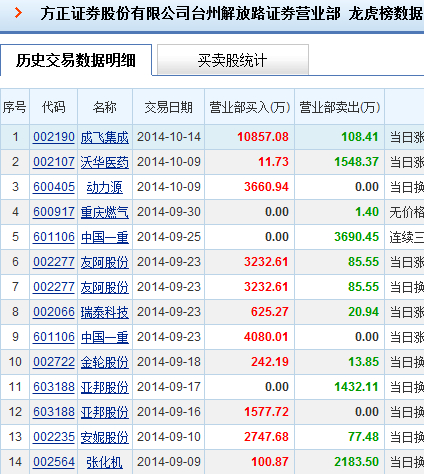Select sell amount 1.40
This screenshot has width=424, height=474.
[x=367, y=212]
